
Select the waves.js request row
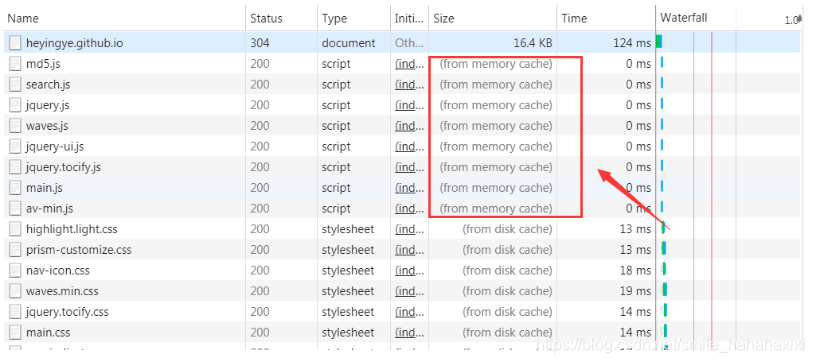click(401, 126)
